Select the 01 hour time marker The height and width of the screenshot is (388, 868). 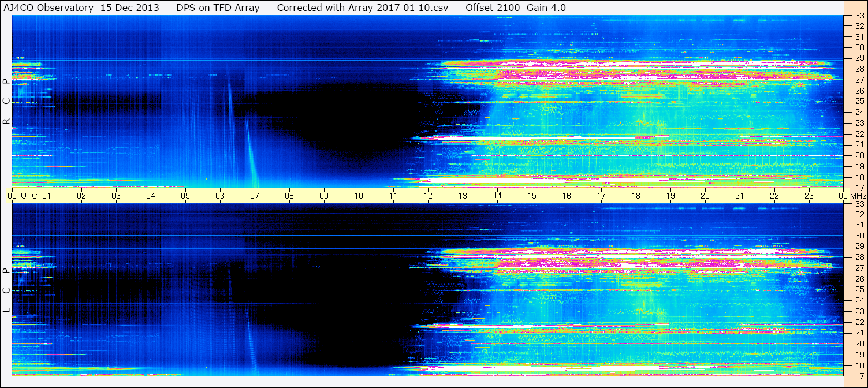click(x=47, y=196)
